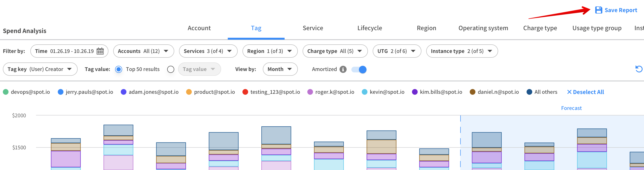Click the All others legend marker

529,92
